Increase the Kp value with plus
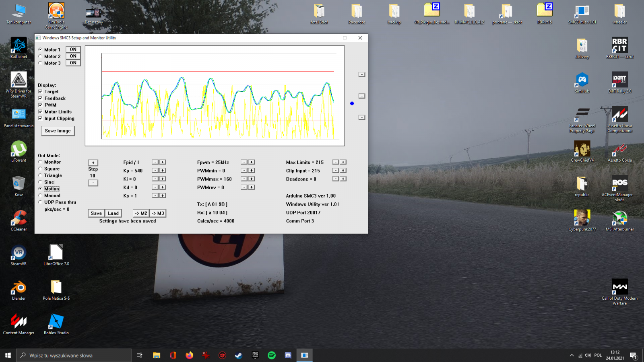The height and width of the screenshot is (362, 644). coord(163,171)
